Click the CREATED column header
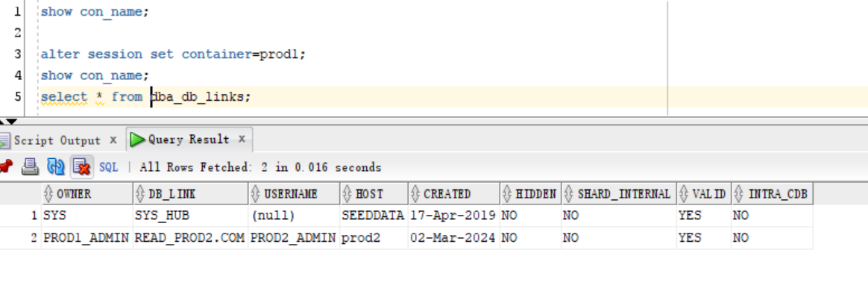 click(454, 194)
